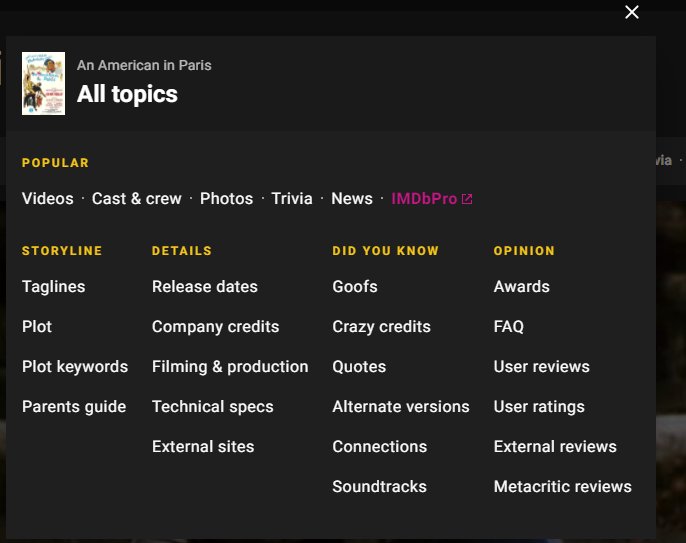686x543 pixels.
Task: Open Metacritic reviews
Action: 562,487
